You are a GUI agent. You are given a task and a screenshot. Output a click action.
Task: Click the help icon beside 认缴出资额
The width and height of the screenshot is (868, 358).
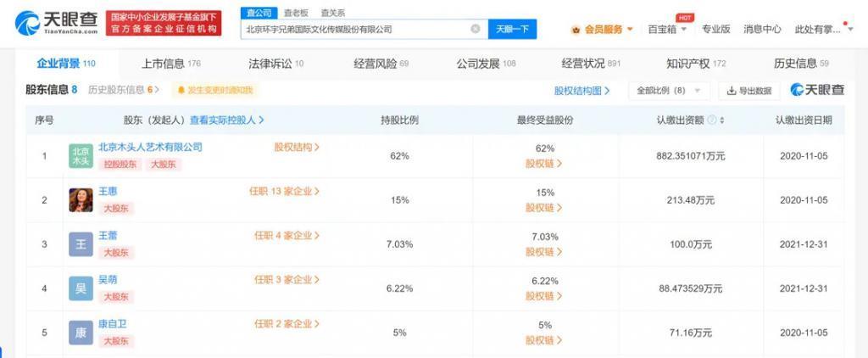click(x=711, y=120)
